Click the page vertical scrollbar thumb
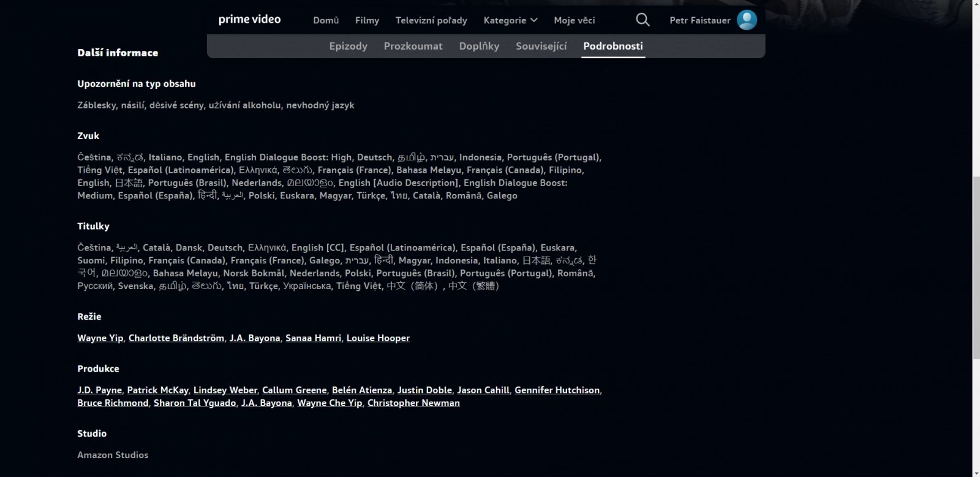This screenshot has height=477, width=980. [976, 268]
